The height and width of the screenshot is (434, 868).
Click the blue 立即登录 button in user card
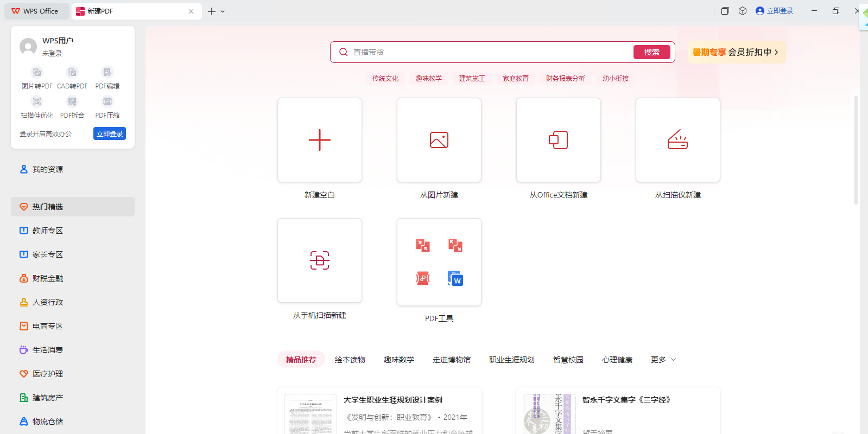(110, 133)
